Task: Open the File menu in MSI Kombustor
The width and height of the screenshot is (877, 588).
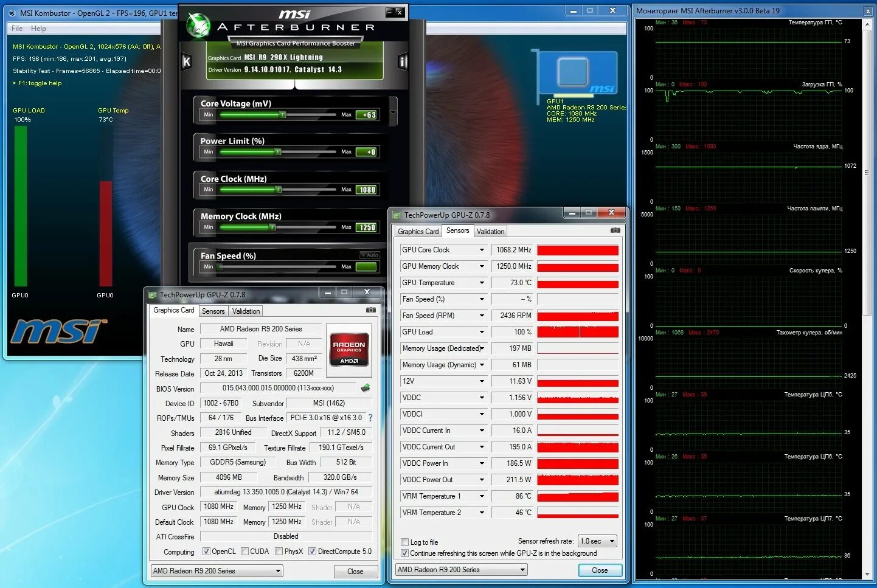Action: tap(17, 29)
